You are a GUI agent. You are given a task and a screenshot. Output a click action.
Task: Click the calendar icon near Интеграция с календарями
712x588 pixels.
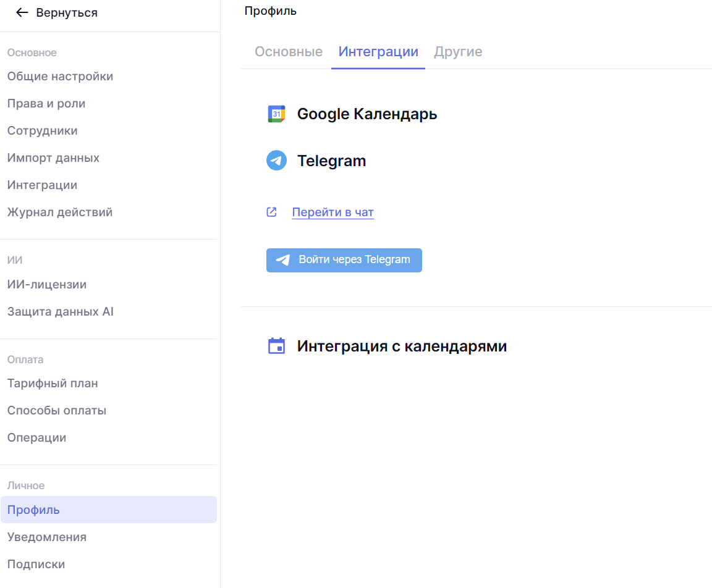[x=276, y=346]
